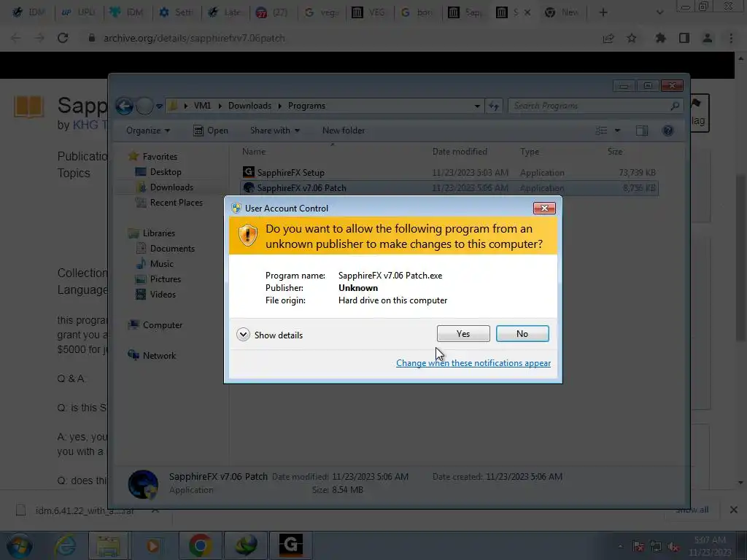Open Internet Explorer taskbar icon
747x560 pixels.
pos(65,545)
